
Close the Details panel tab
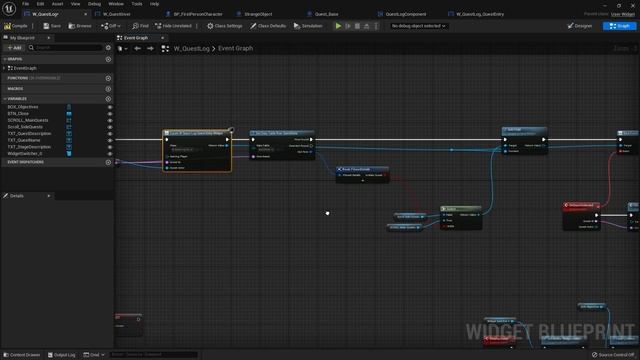point(49,196)
